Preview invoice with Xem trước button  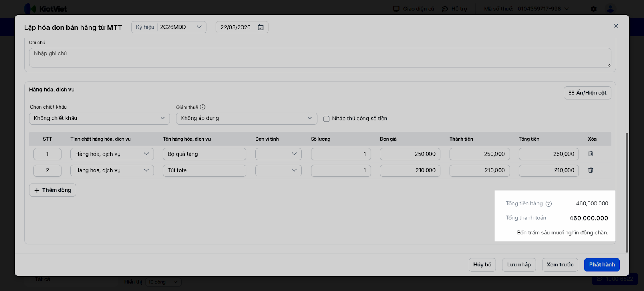pos(560,265)
